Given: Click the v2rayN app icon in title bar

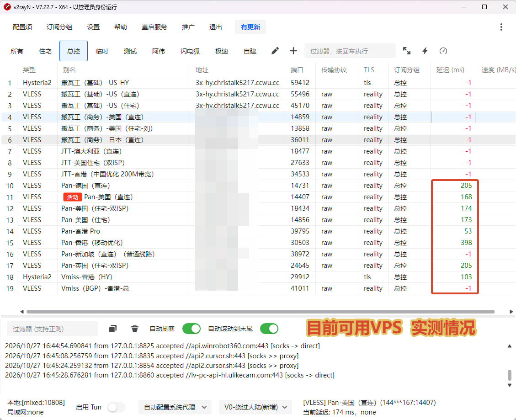Looking at the screenshot, I should tap(7, 7).
